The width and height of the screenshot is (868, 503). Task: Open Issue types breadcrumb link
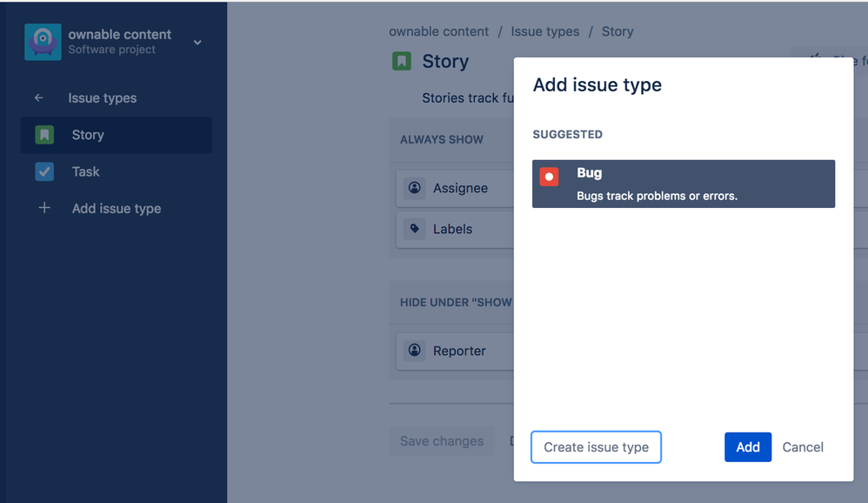(x=544, y=31)
